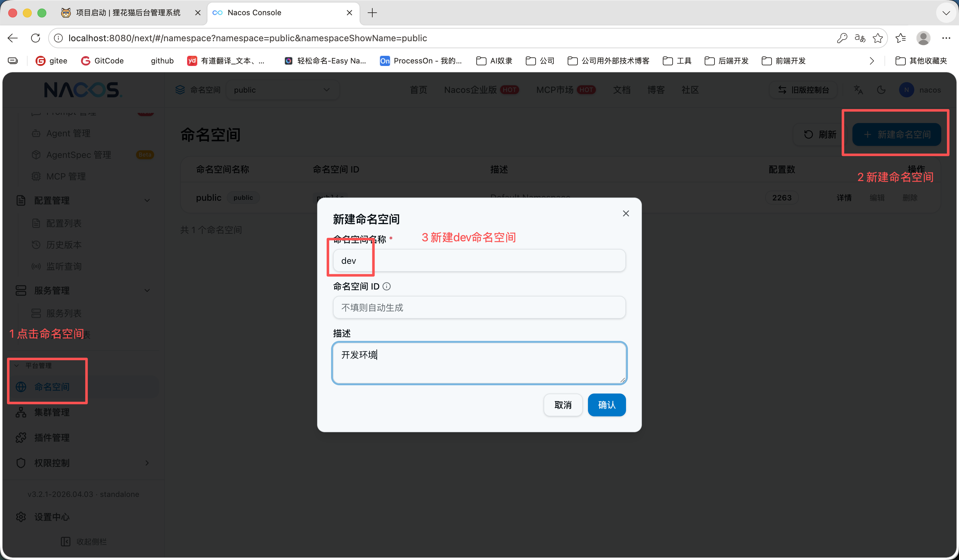959x560 pixels.
Task: Click 收起侧栏 to collapse sidebar
Action: (x=83, y=541)
